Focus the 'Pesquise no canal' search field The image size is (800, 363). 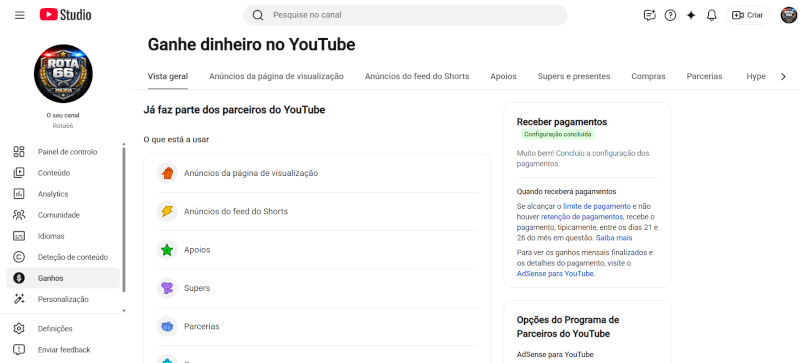(405, 15)
